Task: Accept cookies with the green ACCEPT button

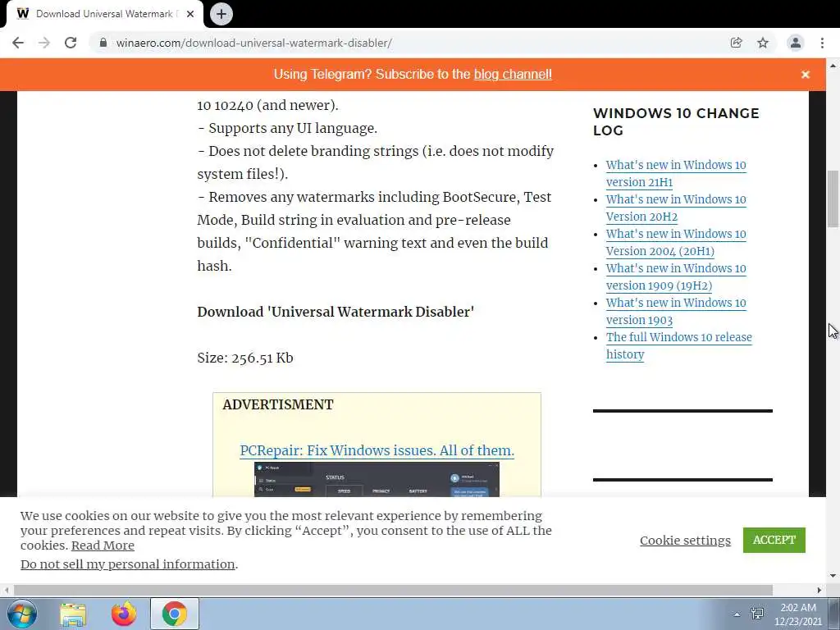Action: pos(774,540)
